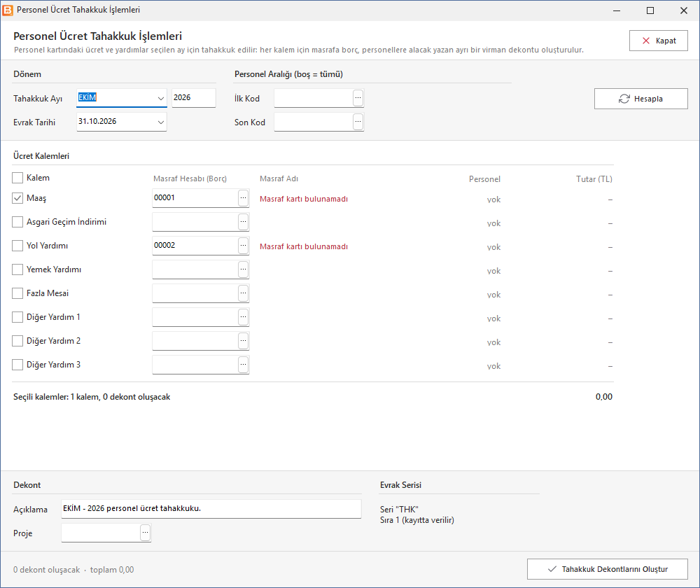700x588 pixels.
Task: Tick the Yemek Yardımı checkbox
Action: point(17,269)
